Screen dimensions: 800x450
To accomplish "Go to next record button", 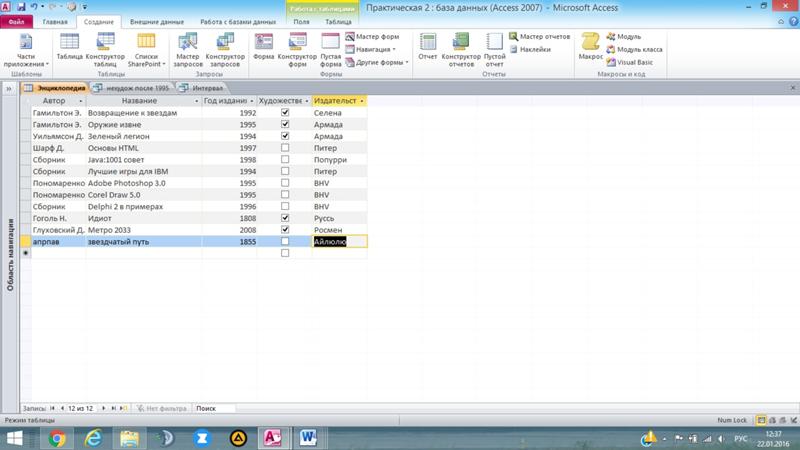I will pos(104,408).
